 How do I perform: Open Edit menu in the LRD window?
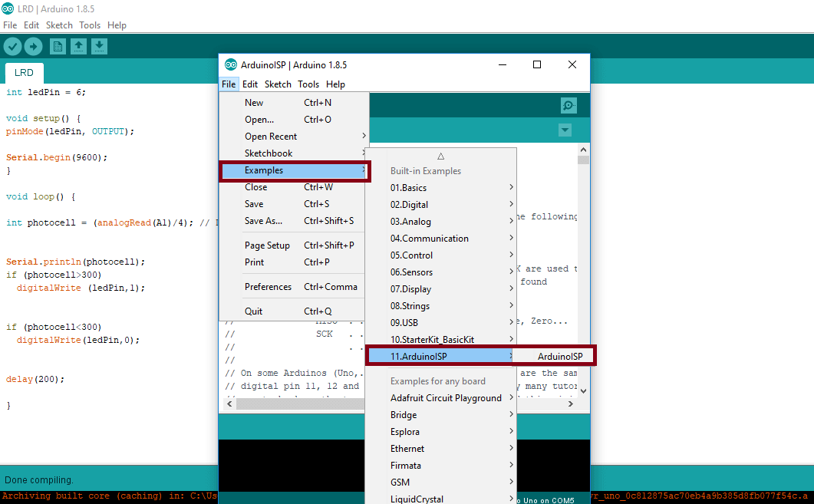coord(31,25)
